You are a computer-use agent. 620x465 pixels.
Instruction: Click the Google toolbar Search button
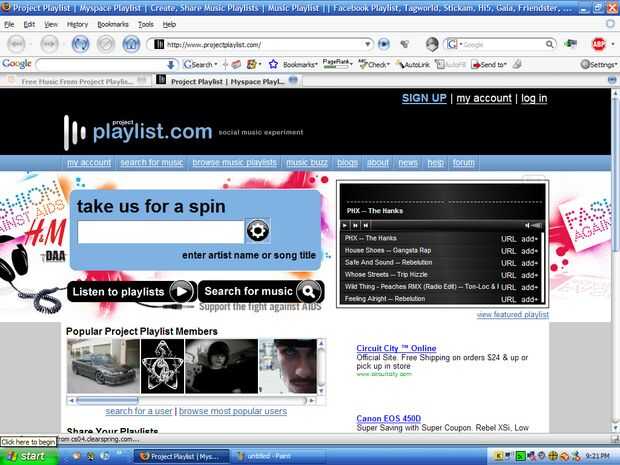pos(200,64)
